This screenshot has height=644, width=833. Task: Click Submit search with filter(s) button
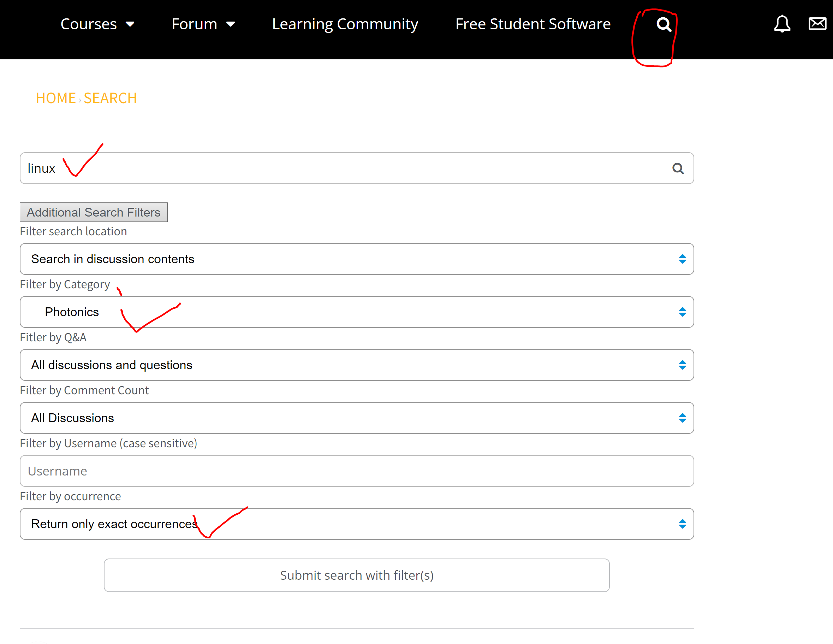(357, 575)
